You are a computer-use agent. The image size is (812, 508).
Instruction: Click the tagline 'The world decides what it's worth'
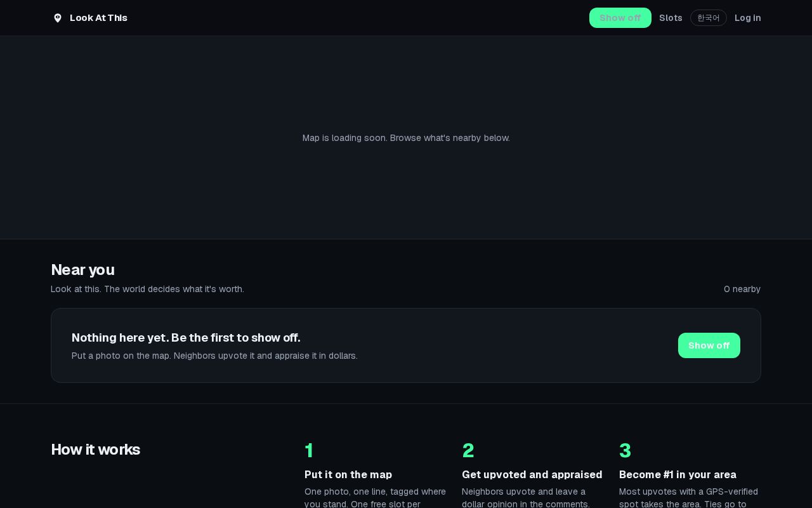pos(174,289)
